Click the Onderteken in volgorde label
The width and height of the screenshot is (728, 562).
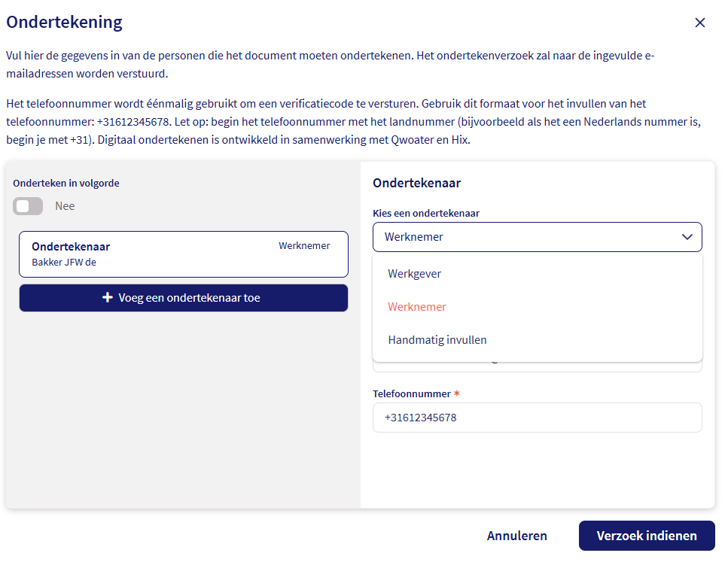coord(66,183)
